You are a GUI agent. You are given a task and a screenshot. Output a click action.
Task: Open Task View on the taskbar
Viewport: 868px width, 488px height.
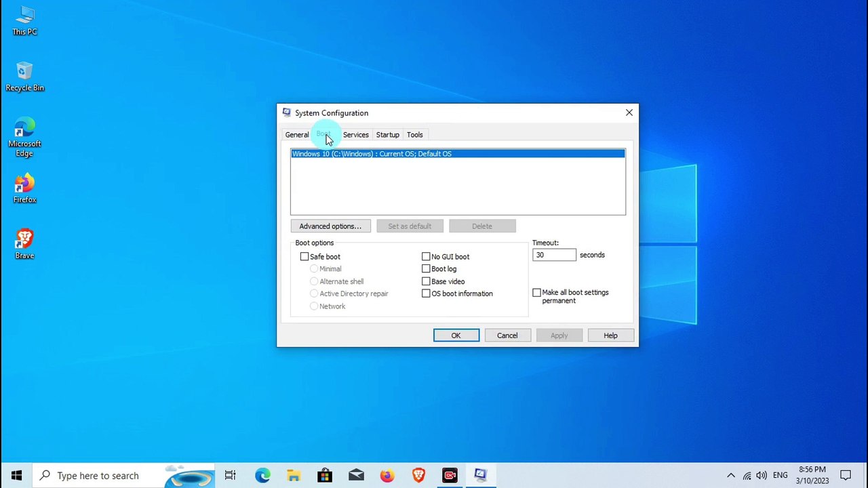[230, 475]
